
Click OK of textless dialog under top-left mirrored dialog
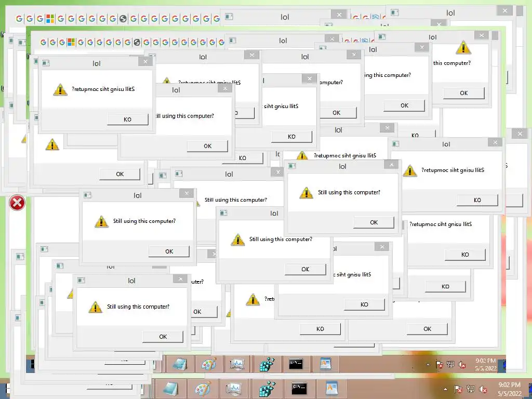[x=120, y=174]
